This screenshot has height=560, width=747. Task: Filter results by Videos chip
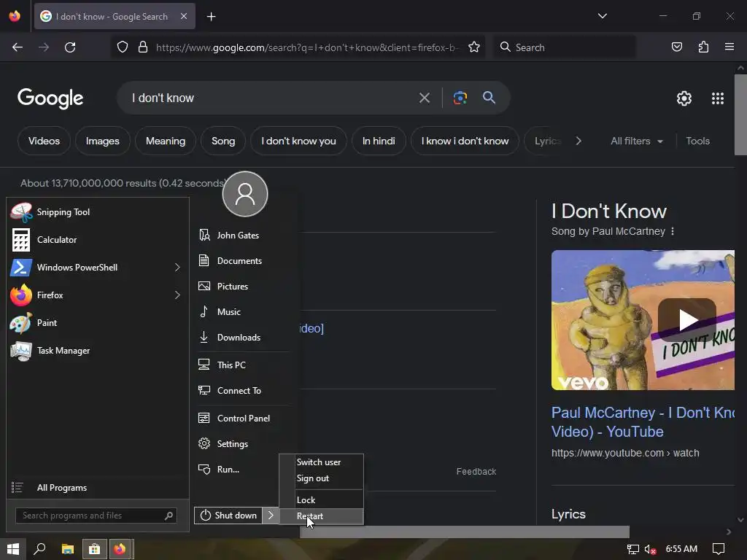44,141
